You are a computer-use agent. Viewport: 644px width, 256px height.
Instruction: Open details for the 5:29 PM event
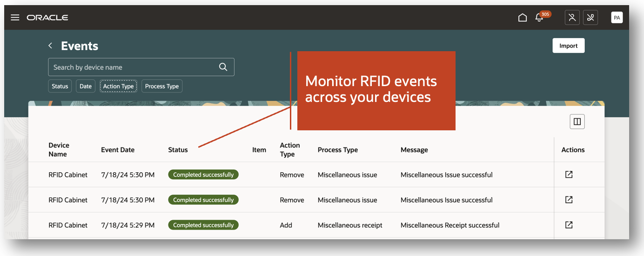569,225
